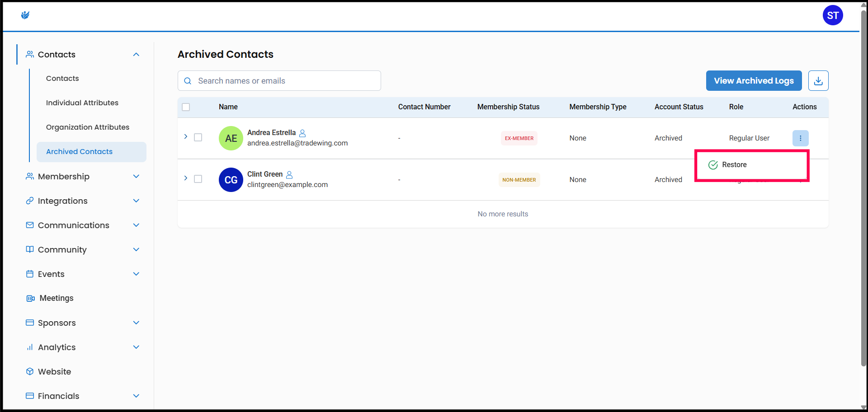The height and width of the screenshot is (412, 868).
Task: Open the ST user avatar menu
Action: tap(833, 15)
